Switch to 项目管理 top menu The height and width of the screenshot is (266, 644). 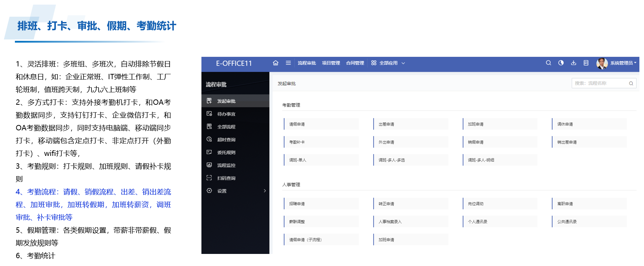pos(331,63)
